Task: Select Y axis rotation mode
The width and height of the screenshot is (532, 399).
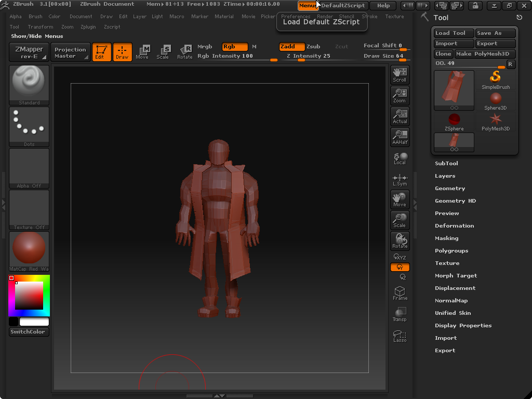Action: click(400, 267)
